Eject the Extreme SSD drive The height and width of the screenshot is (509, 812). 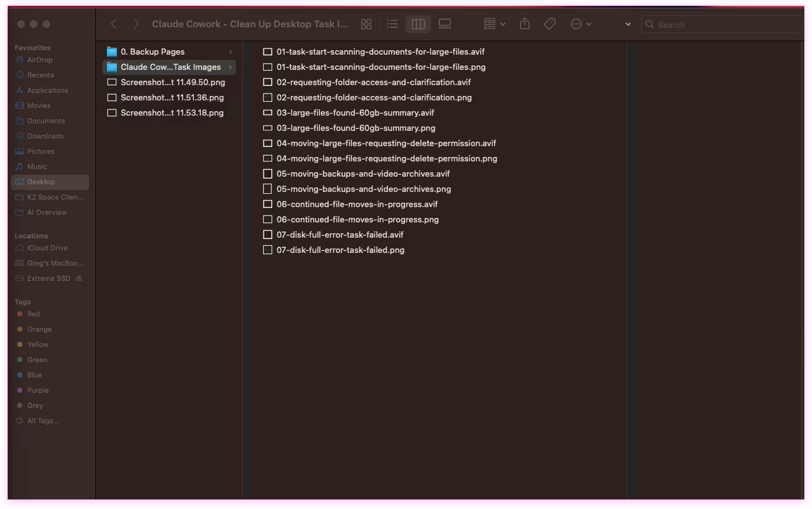(x=79, y=278)
